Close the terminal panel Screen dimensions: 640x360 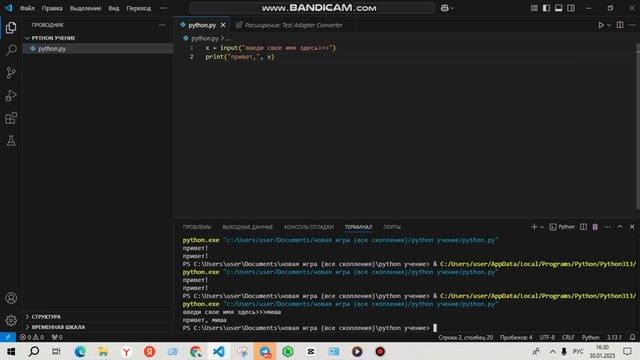coord(632,227)
